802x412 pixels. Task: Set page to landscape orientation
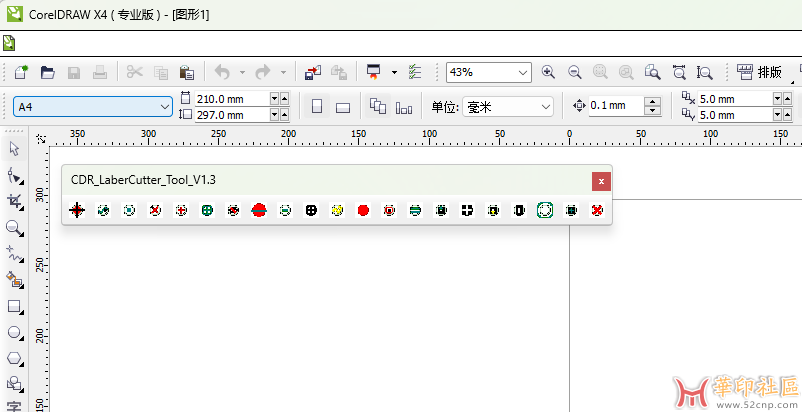(x=343, y=107)
